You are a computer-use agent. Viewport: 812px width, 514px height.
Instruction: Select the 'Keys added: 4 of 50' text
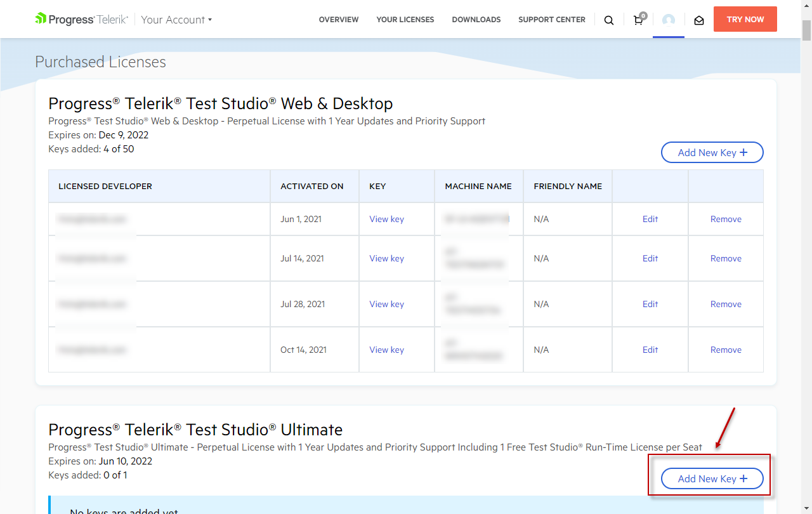[91, 149]
